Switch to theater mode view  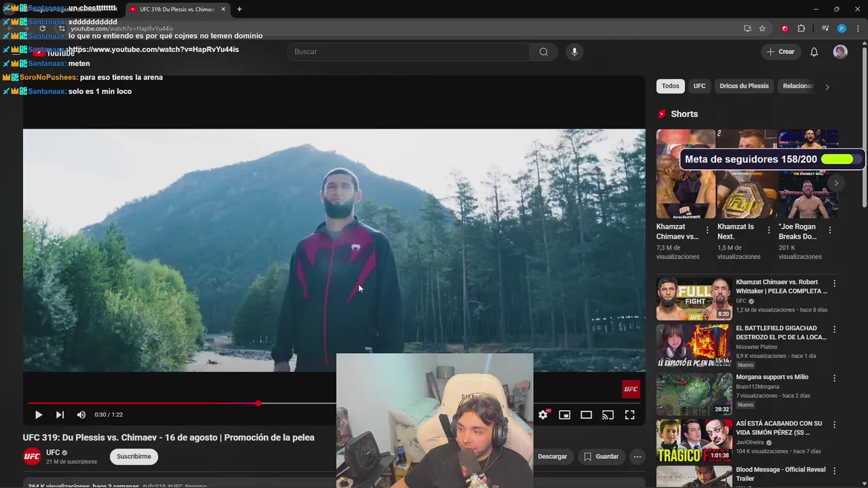pos(586,415)
